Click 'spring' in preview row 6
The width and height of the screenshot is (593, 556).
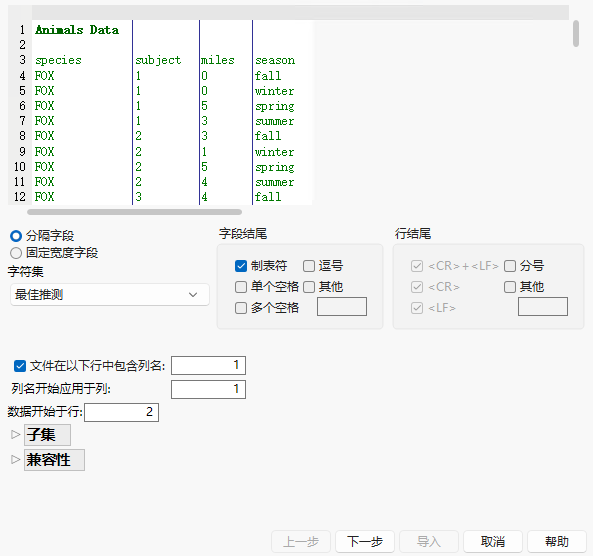coord(275,106)
